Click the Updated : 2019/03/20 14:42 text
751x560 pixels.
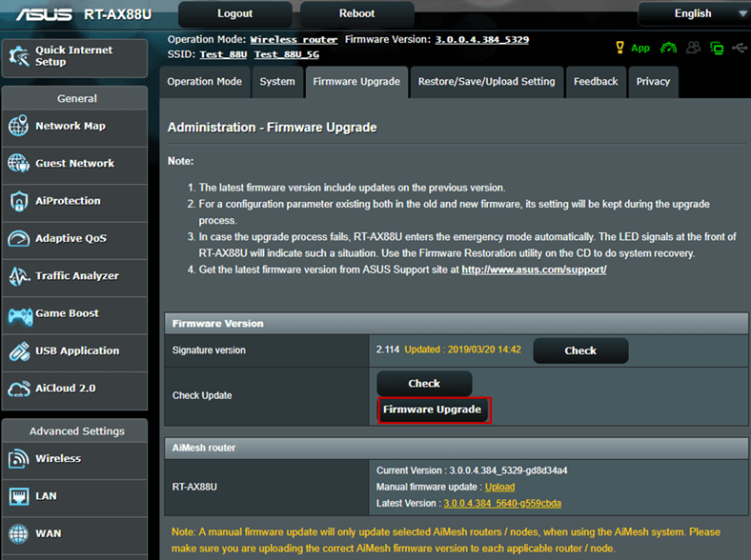(x=462, y=350)
